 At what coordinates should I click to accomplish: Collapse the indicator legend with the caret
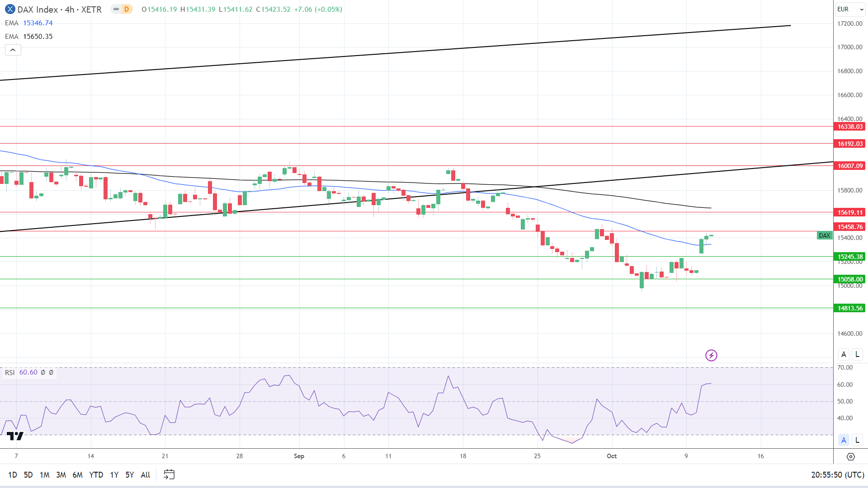point(13,50)
